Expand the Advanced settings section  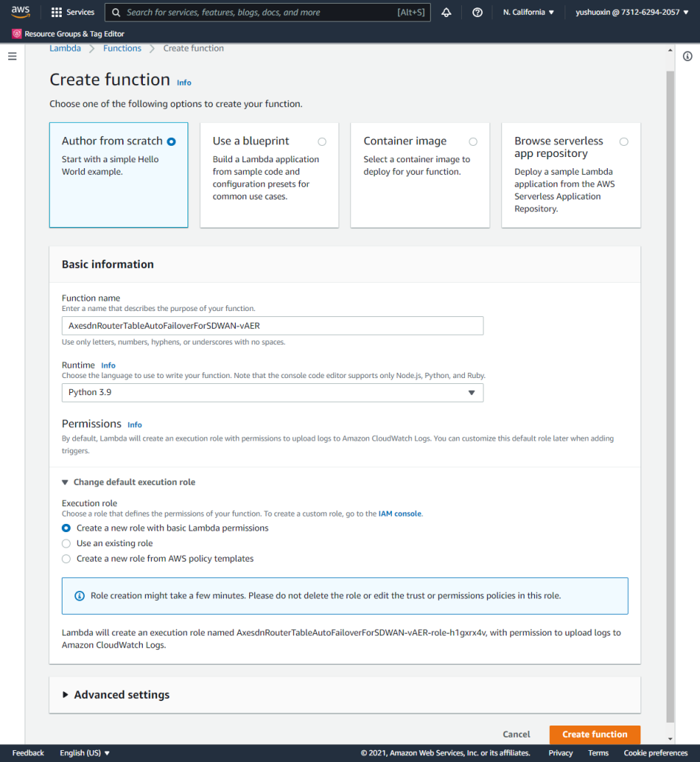click(122, 695)
